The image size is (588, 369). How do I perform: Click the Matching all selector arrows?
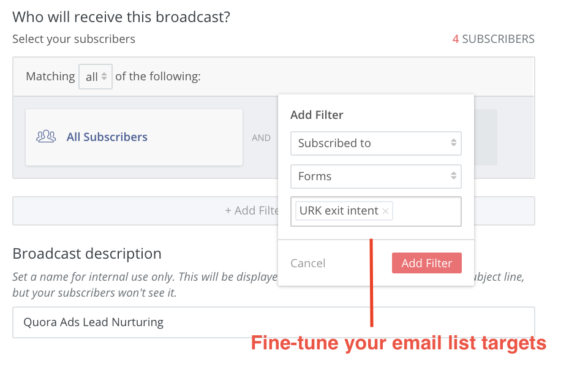[x=104, y=77]
